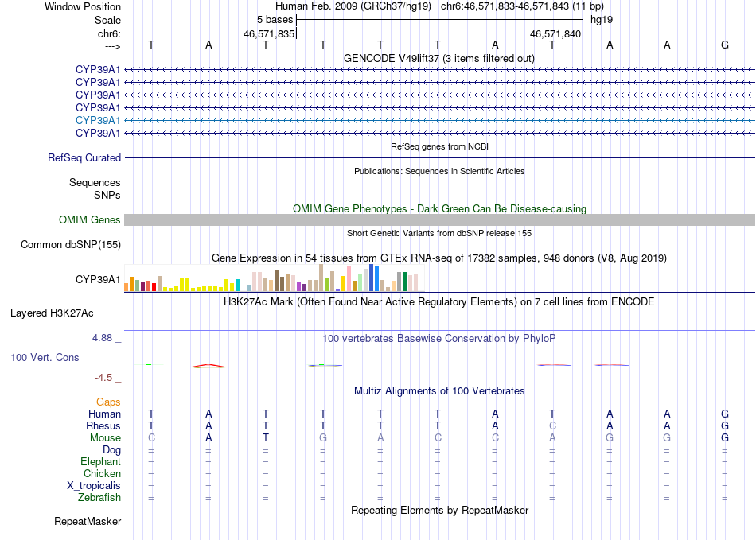Click the faded C in Rhesus row
The height and width of the screenshot is (540, 756).
pos(552,425)
